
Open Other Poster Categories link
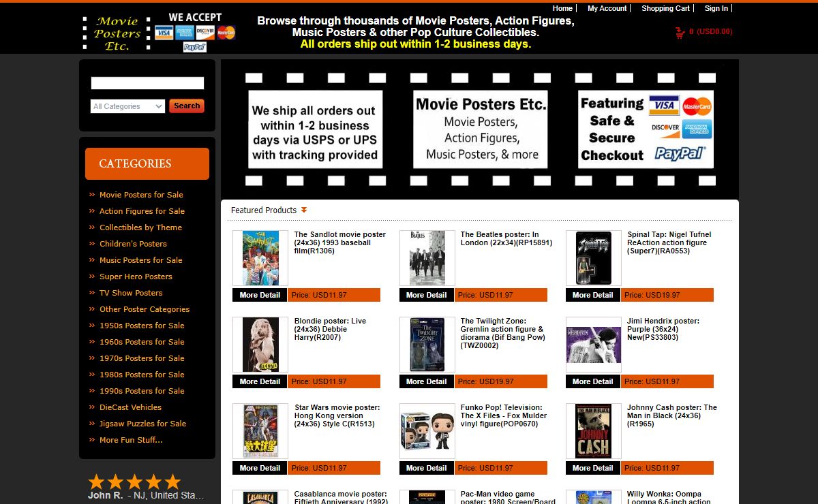[145, 309]
